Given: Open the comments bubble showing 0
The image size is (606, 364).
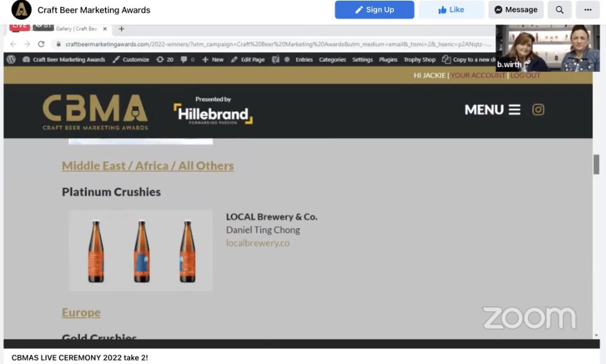Looking at the screenshot, I should (187, 60).
